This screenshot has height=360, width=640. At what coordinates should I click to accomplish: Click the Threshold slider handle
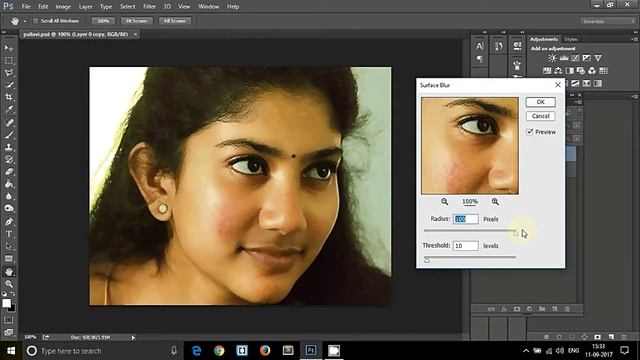pos(427,260)
